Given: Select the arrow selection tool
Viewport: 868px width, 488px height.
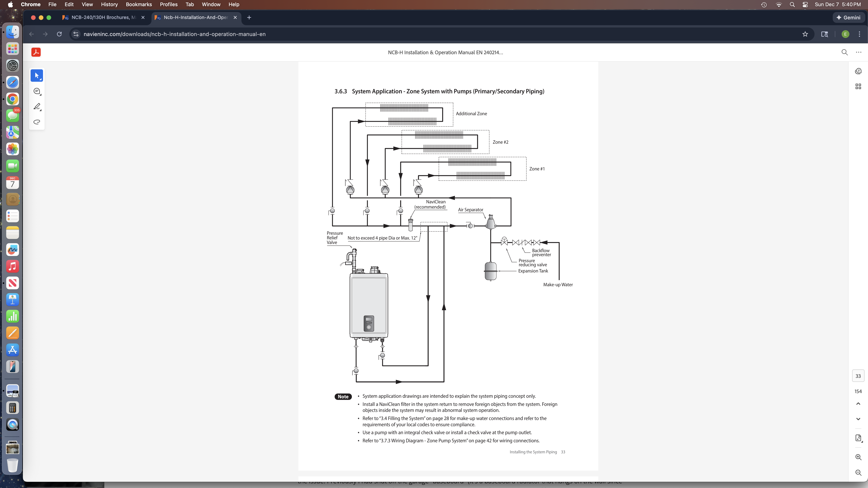Looking at the screenshot, I should pos(37,76).
